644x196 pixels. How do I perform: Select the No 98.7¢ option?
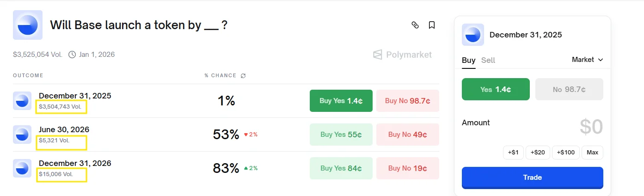[569, 89]
